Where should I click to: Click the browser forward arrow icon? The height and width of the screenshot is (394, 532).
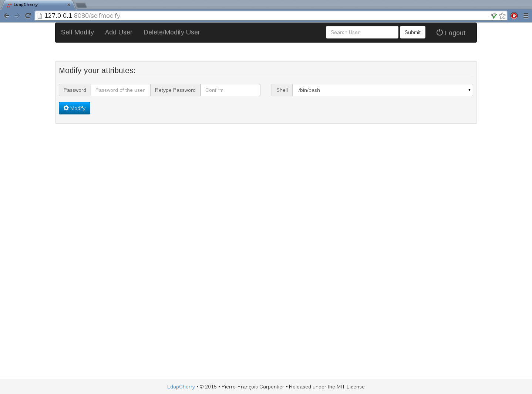(17, 16)
